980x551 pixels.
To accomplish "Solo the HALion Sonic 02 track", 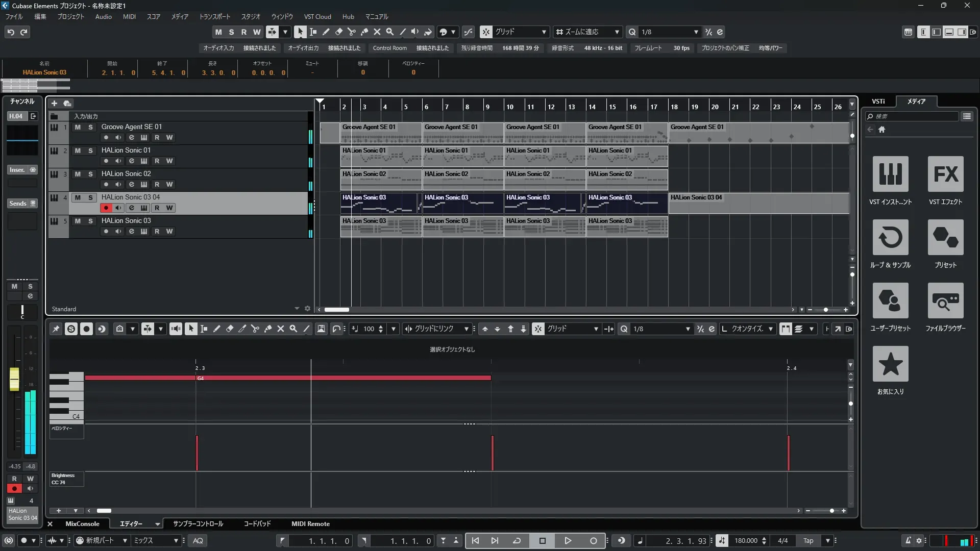I will coord(90,174).
